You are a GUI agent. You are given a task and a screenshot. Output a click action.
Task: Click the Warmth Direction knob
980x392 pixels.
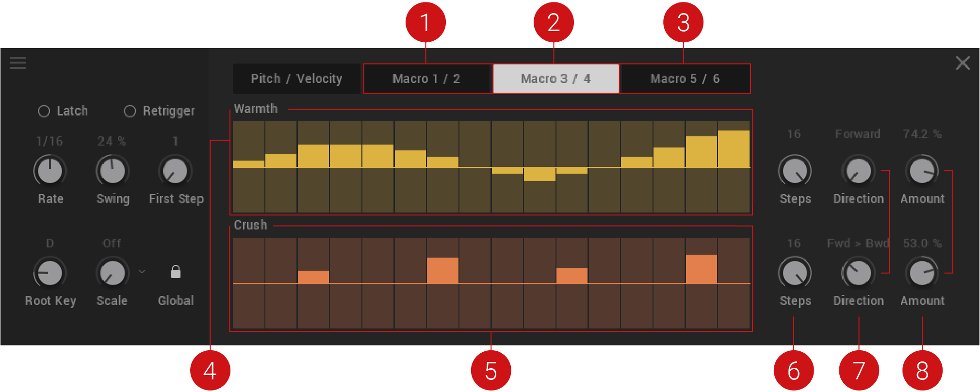tap(858, 171)
